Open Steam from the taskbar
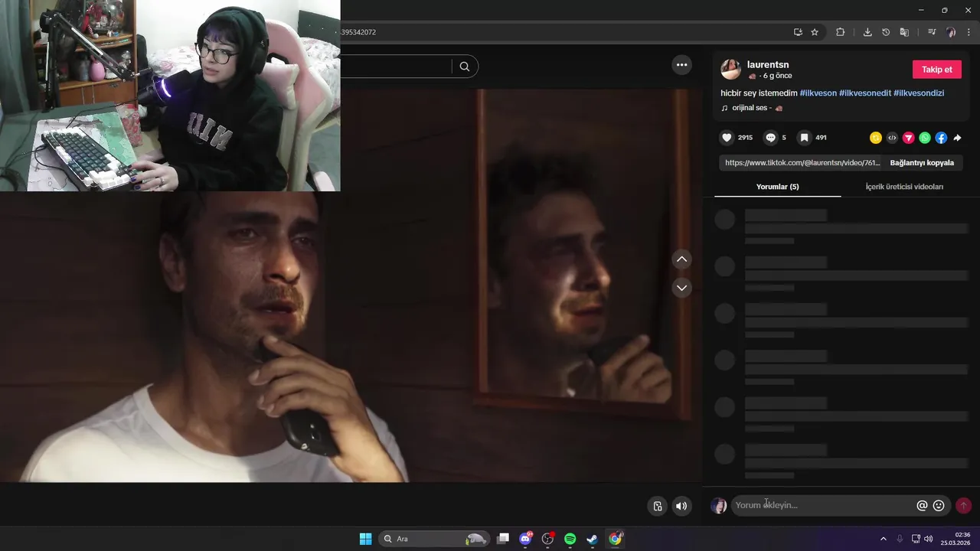The height and width of the screenshot is (551, 980). [592, 539]
